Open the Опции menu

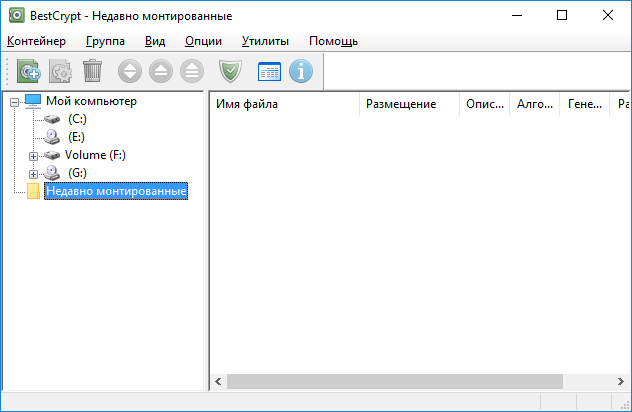[203, 41]
